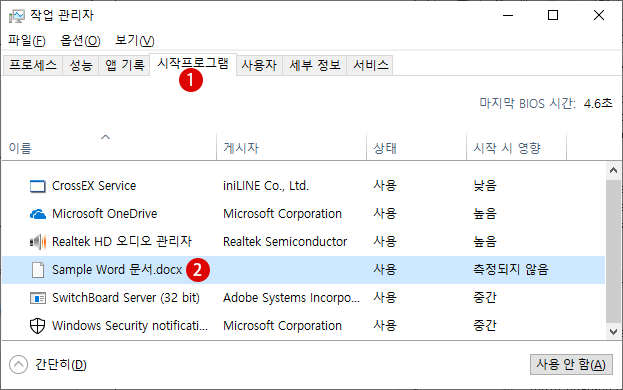This screenshot has height=390, width=623.
Task: Click the Realtek HD speaker icon
Action: pyautogui.click(x=38, y=242)
